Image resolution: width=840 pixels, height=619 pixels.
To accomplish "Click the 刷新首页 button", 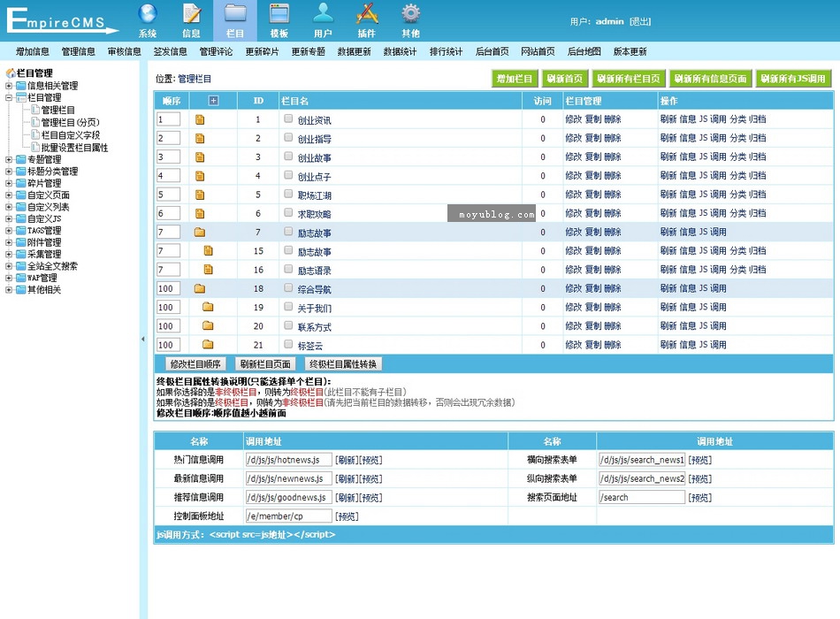I will (x=565, y=79).
